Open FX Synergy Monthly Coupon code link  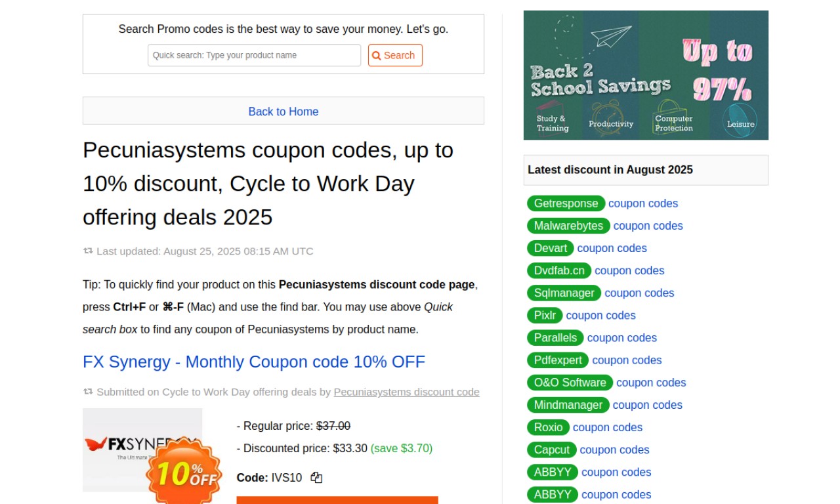pos(254,362)
